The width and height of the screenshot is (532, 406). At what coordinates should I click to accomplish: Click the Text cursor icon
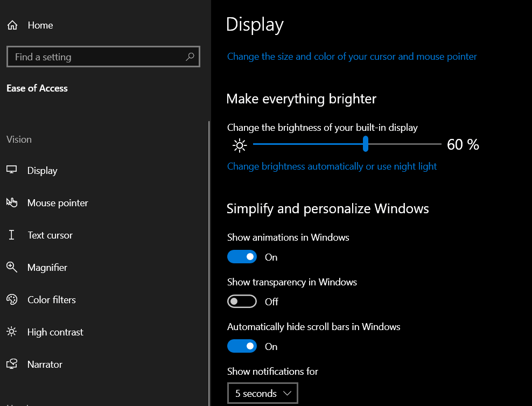(12, 235)
